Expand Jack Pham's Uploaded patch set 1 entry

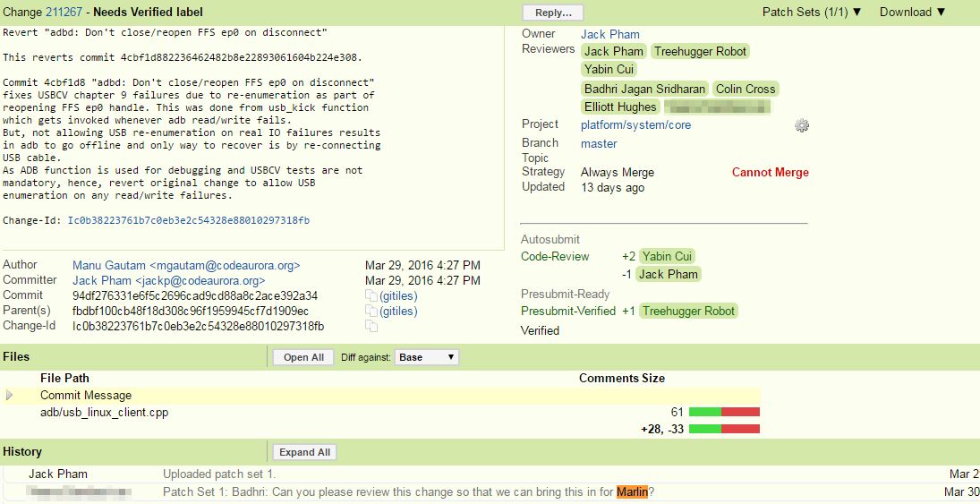218,474
